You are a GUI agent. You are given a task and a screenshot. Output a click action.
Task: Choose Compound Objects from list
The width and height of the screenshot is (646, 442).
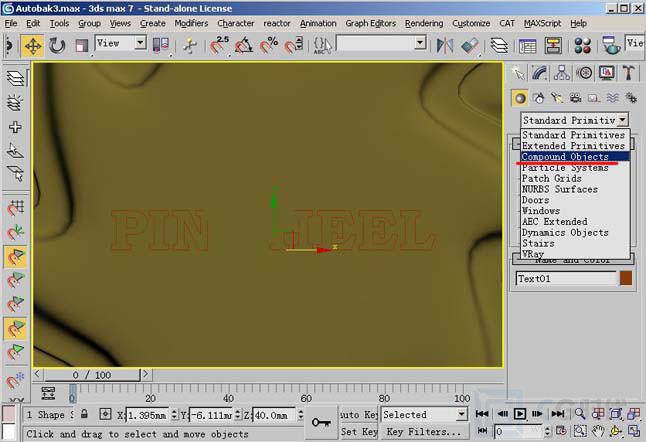coord(575,157)
